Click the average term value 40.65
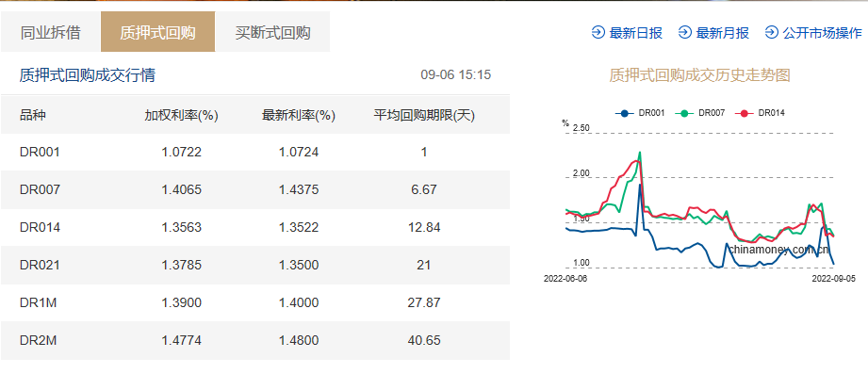This screenshot has width=868, height=374. pos(424,340)
